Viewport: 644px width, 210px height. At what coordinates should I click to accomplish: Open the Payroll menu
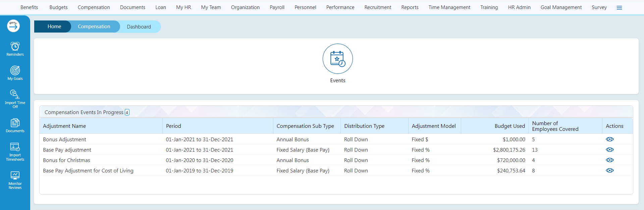coord(277,7)
